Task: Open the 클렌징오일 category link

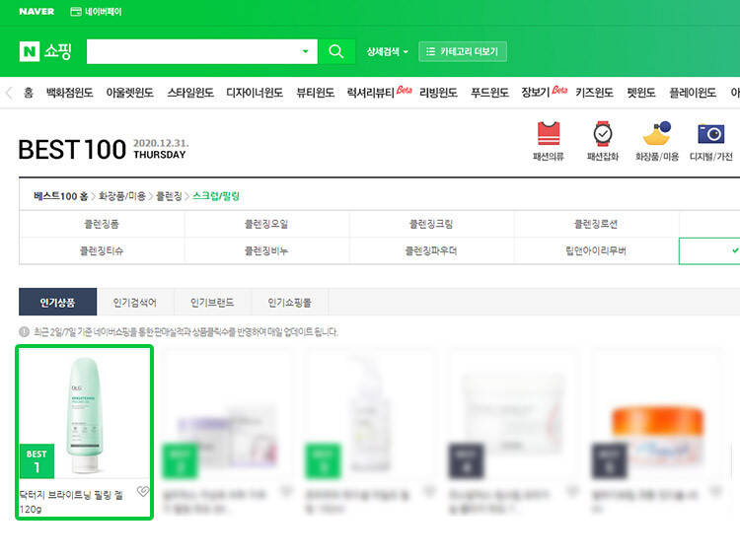Action: [x=266, y=224]
